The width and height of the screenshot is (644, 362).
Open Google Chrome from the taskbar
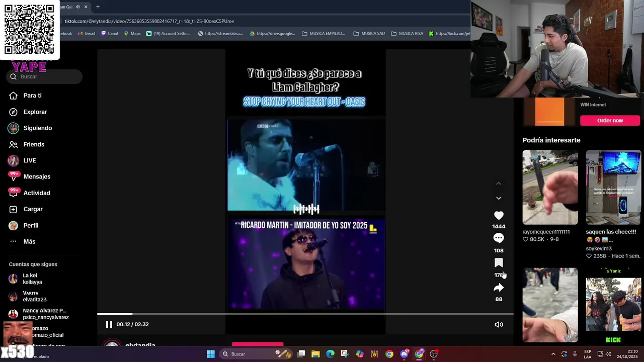pos(389,354)
